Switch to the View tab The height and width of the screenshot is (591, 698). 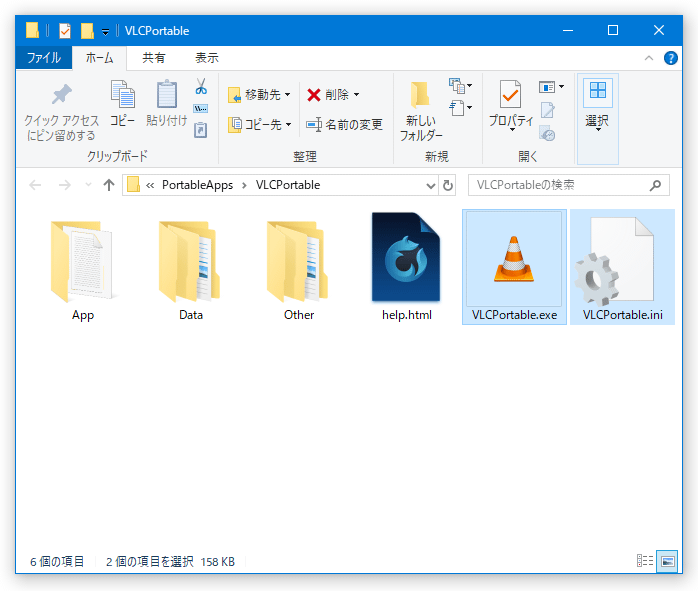click(207, 58)
